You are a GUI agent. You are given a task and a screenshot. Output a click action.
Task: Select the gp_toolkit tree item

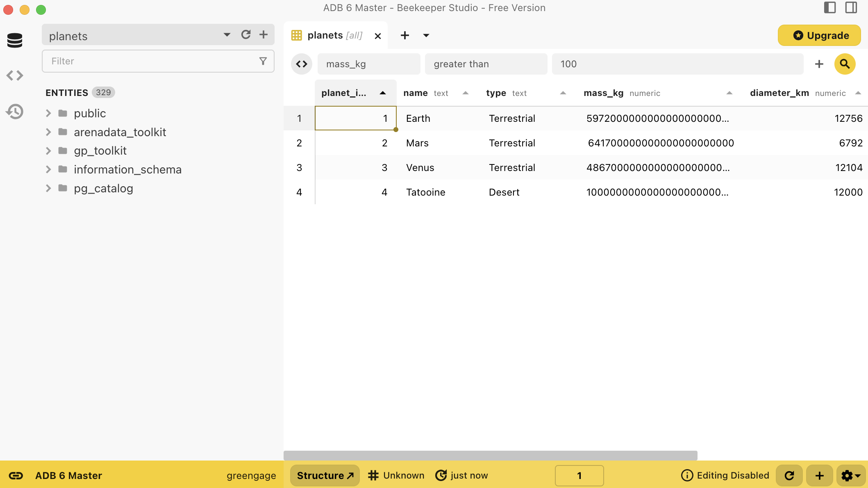(100, 151)
